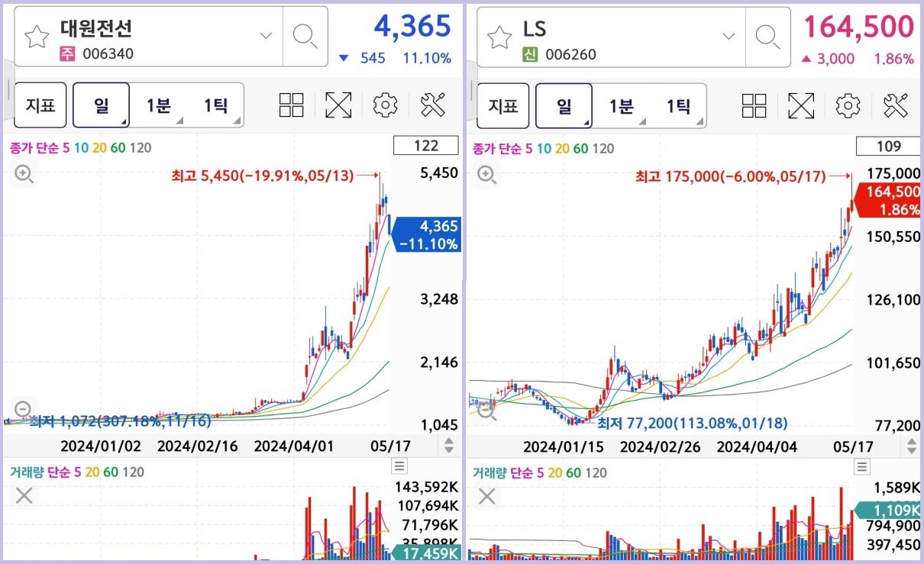Click the 최고 5,450 high price annotation
The width and height of the screenshot is (924, 564).
pyautogui.click(x=263, y=174)
